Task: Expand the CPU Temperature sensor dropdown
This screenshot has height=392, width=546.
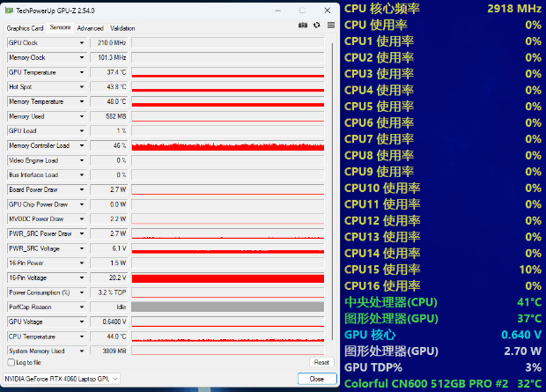Action: 82,337
